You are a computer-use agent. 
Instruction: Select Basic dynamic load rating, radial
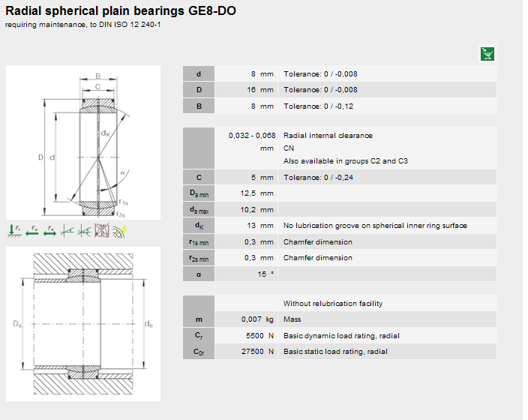341,335
